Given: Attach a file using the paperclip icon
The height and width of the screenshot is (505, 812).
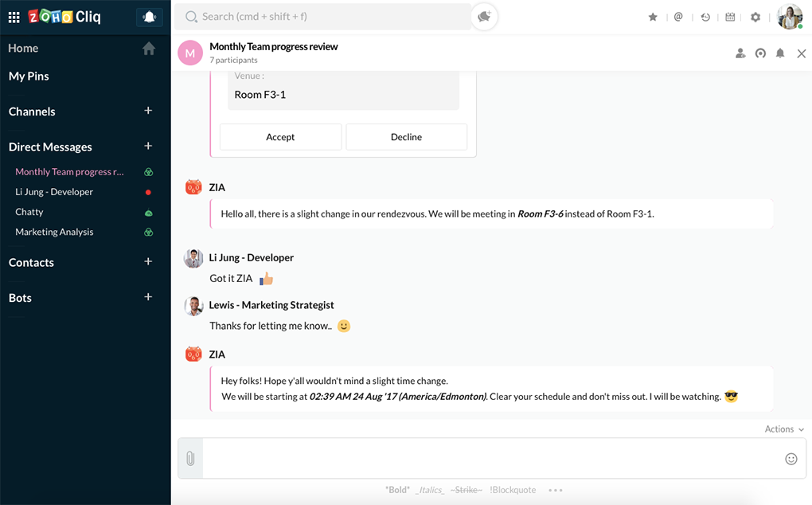Looking at the screenshot, I should coord(190,458).
